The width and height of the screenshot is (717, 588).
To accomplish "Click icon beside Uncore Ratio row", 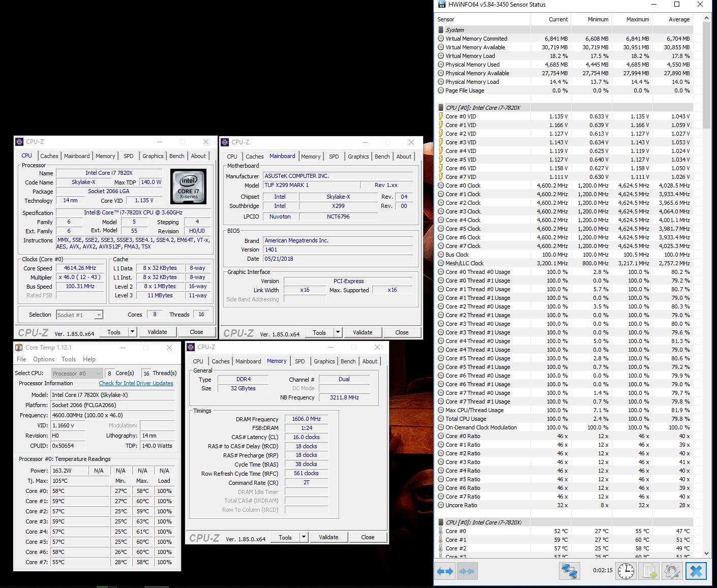I will (x=441, y=505).
